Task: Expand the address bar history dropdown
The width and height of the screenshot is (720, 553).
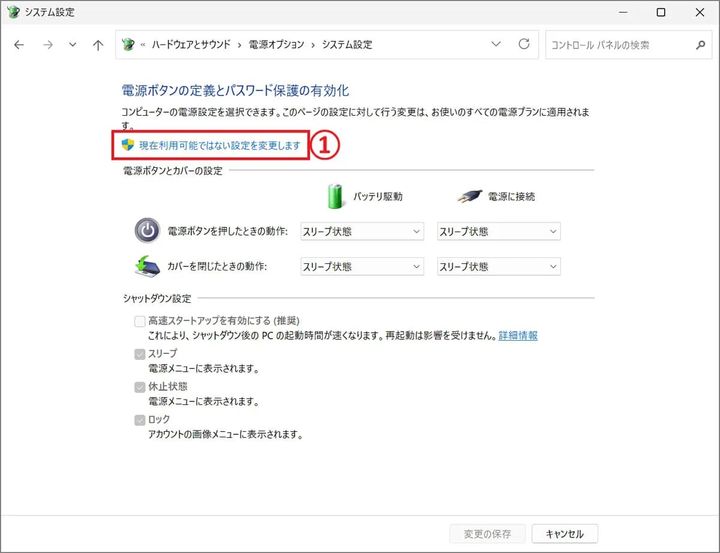Action: (497, 45)
